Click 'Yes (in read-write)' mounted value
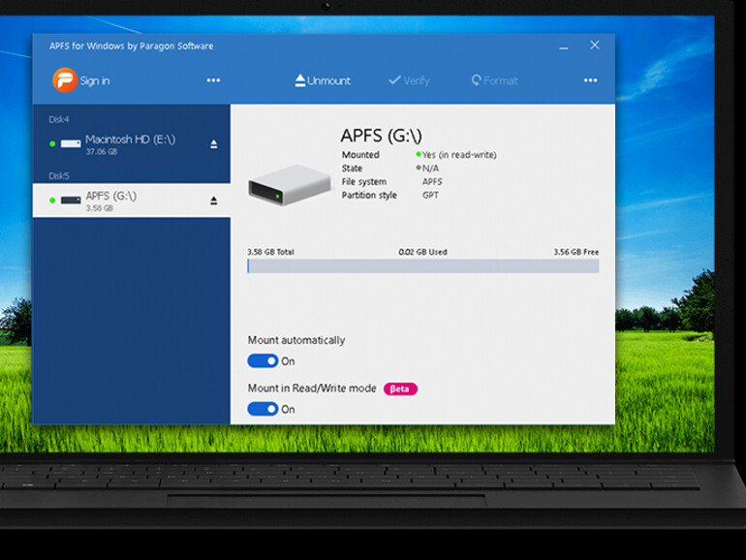The image size is (746, 560). click(459, 155)
